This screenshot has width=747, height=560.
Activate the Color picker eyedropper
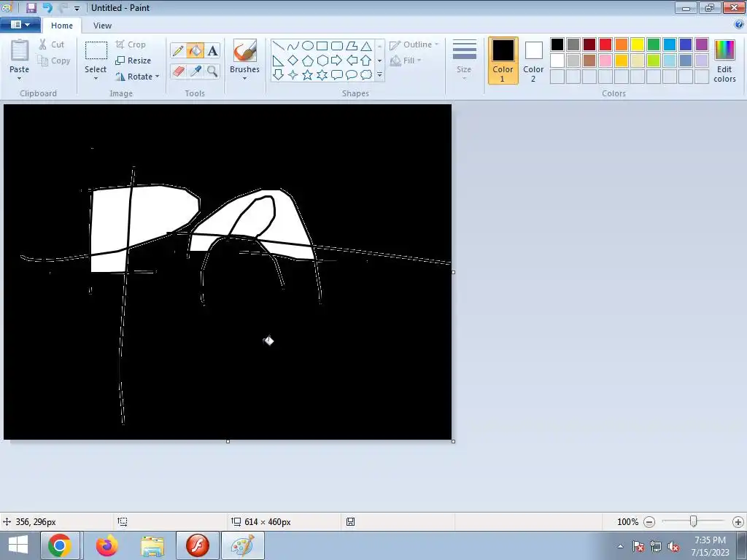coord(195,71)
